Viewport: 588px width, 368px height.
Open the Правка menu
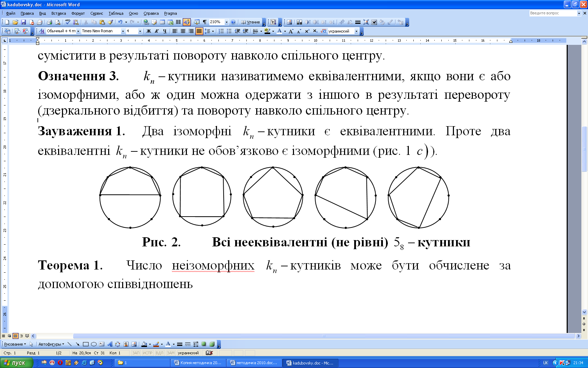tap(27, 13)
